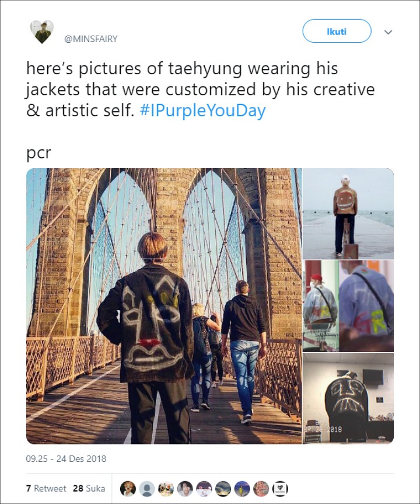The width and height of the screenshot is (420, 504).
Task: Expand the tweet options chevron beside Ikuti
Action: (388, 32)
